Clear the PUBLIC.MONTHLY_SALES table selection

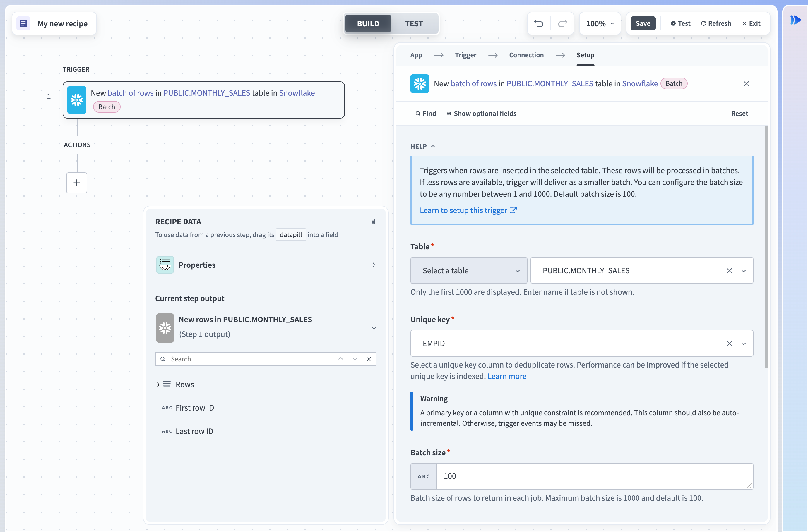[x=729, y=271]
